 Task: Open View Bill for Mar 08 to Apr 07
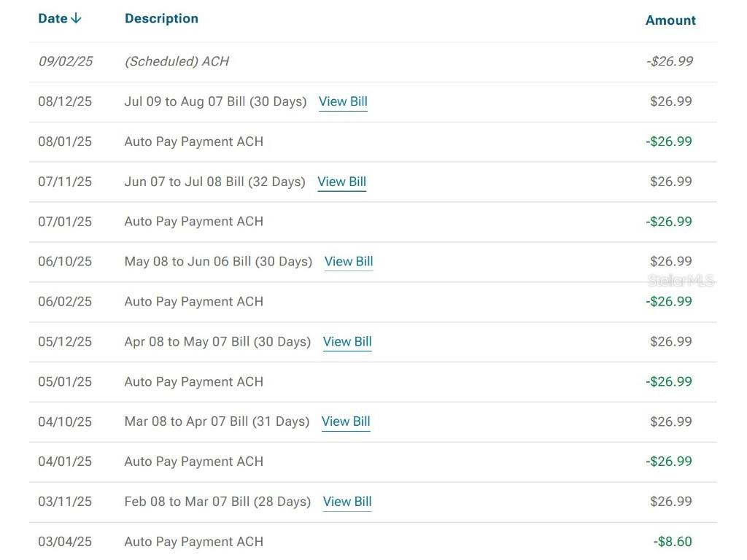click(x=346, y=421)
